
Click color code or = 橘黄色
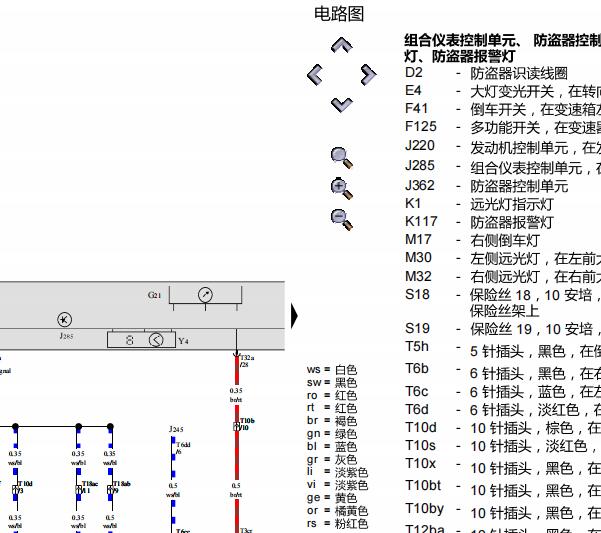point(337,510)
